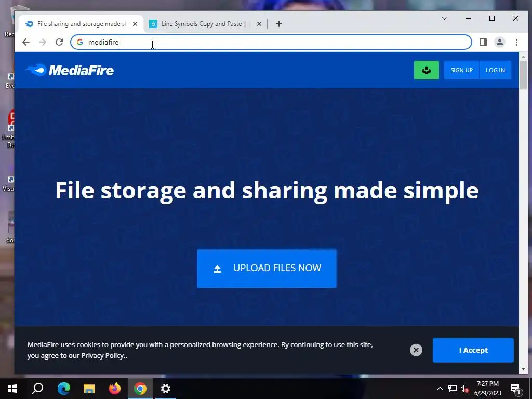Switch to File sharing and storage tab
The width and height of the screenshot is (532, 399).
click(82, 24)
